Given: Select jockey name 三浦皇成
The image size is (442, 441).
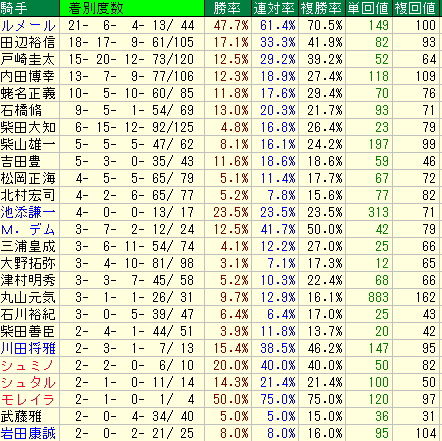Looking at the screenshot, I should coord(28,247).
